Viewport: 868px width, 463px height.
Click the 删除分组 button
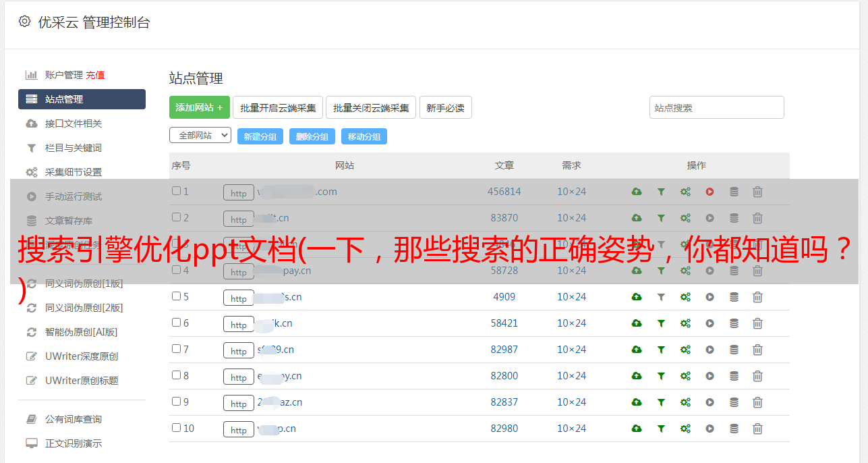pos(312,136)
